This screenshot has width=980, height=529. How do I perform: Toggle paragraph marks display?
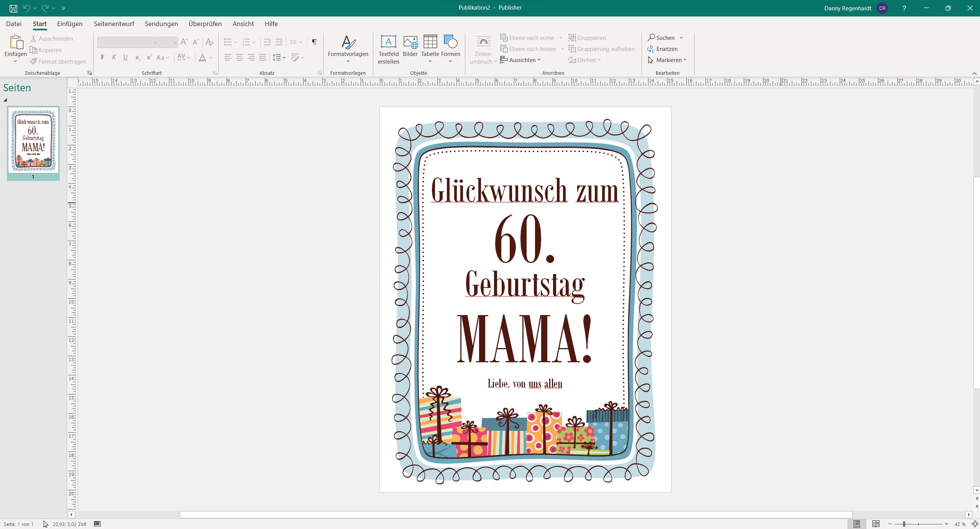coord(314,42)
